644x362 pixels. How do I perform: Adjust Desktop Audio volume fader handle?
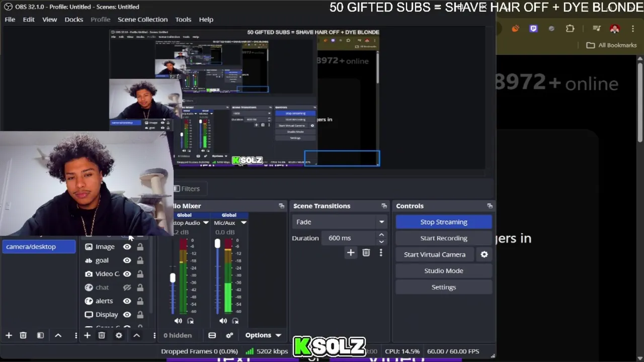click(x=173, y=278)
